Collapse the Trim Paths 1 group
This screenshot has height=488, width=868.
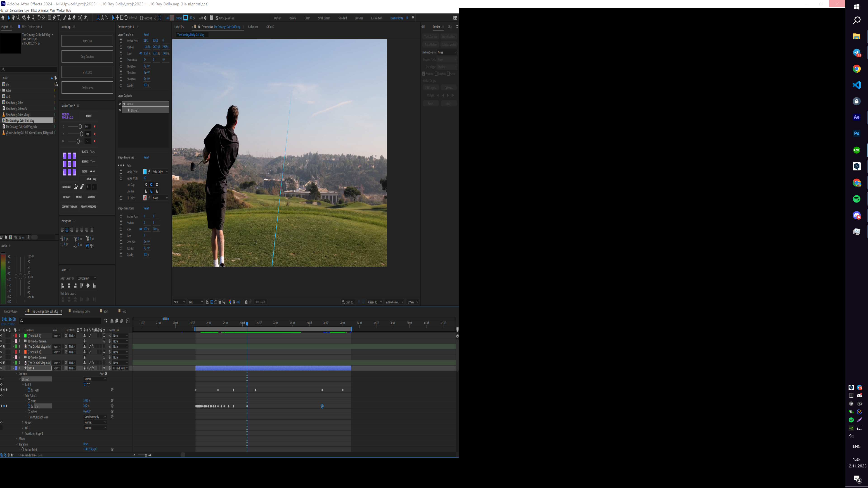click(23, 395)
